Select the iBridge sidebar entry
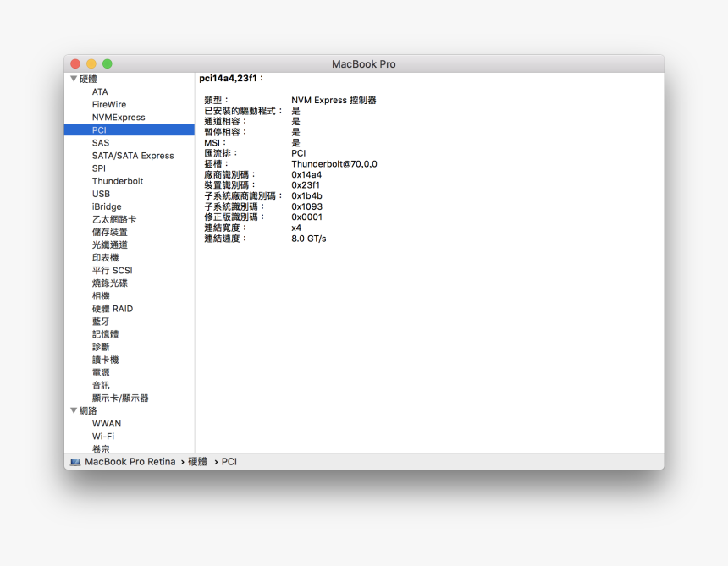 click(107, 206)
